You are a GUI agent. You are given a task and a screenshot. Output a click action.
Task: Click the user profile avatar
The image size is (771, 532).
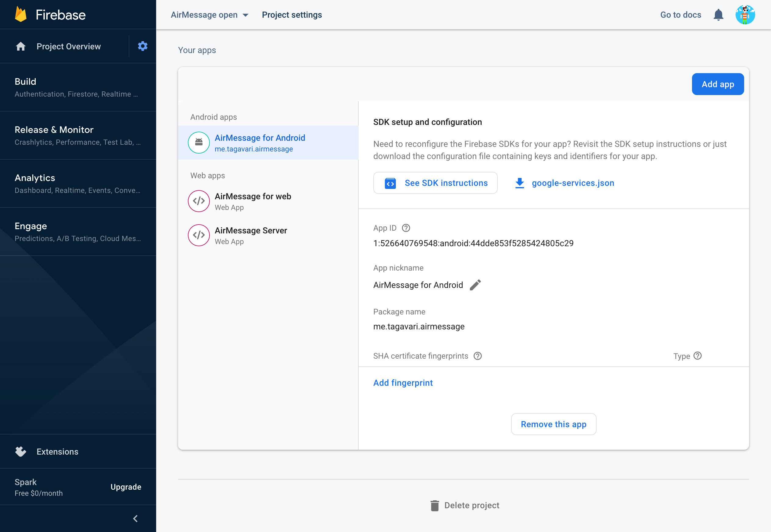point(745,15)
